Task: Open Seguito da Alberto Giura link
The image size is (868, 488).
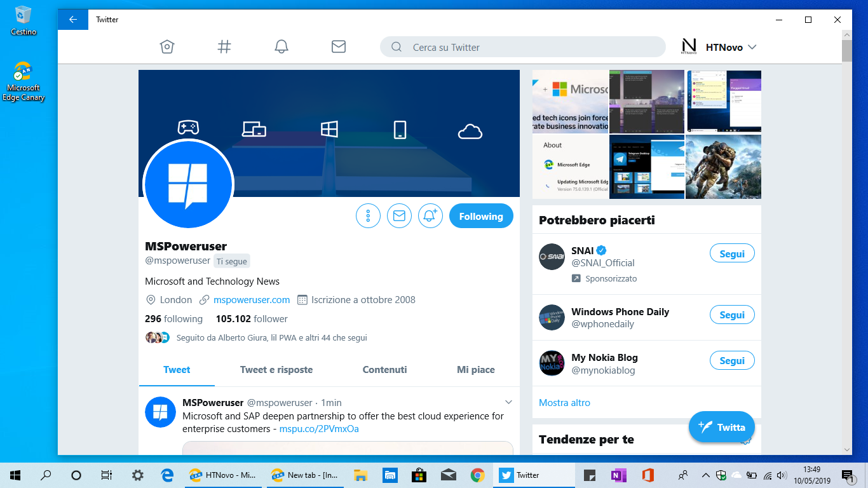Action: tap(271, 338)
